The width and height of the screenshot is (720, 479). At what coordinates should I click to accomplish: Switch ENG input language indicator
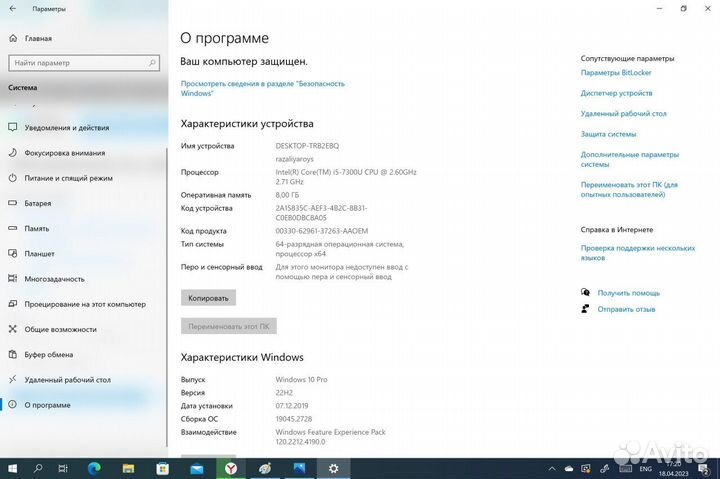[645, 469]
